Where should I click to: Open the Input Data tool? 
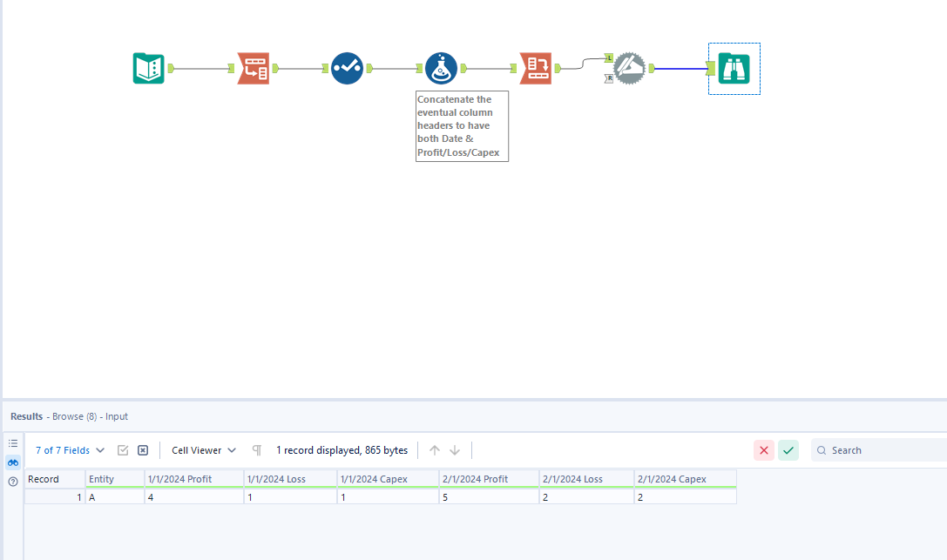click(x=149, y=68)
